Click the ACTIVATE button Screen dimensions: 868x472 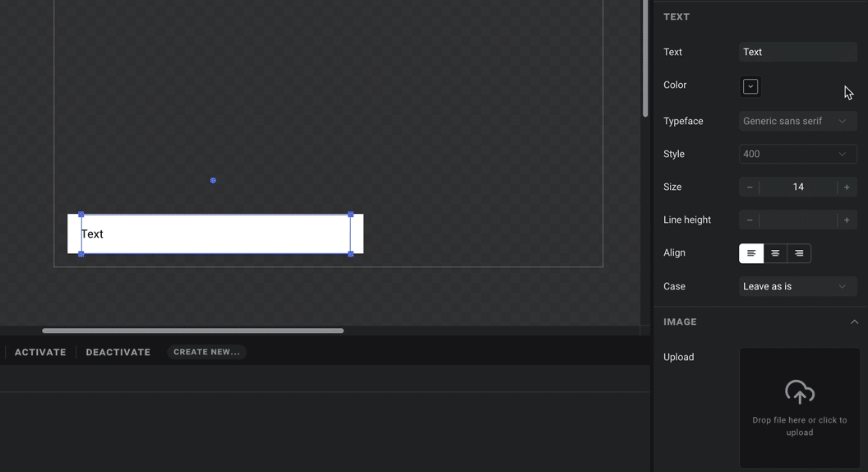pyautogui.click(x=40, y=352)
